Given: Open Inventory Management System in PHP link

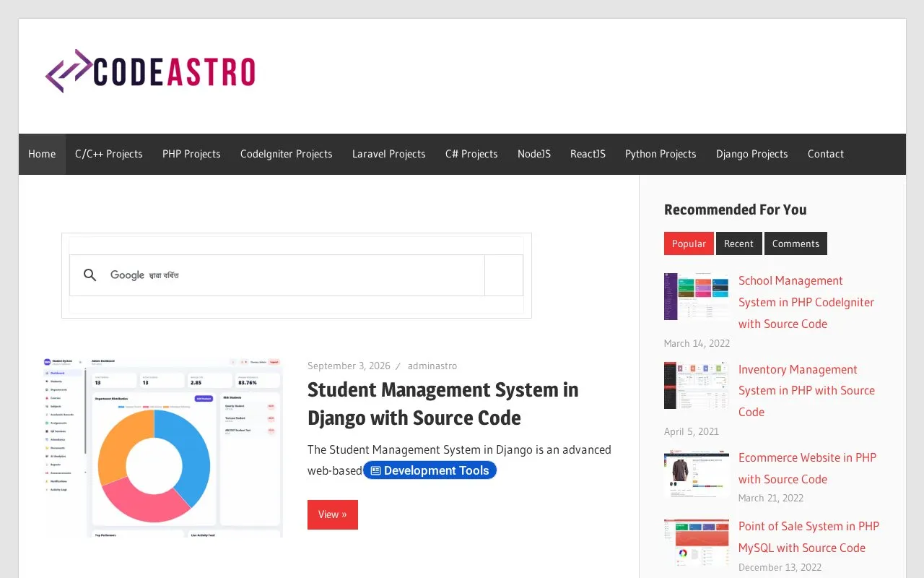Looking at the screenshot, I should 806,390.
